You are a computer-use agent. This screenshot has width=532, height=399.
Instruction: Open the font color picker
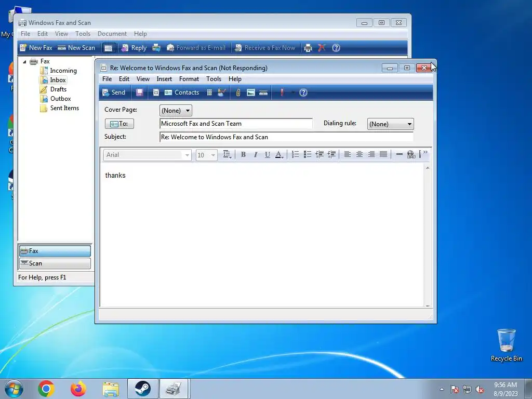click(279, 155)
